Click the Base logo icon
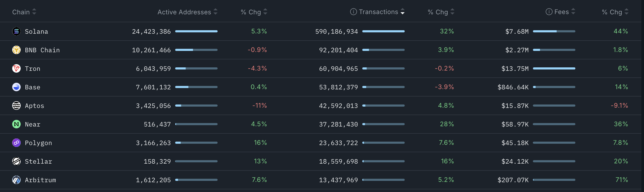 pyautogui.click(x=16, y=87)
